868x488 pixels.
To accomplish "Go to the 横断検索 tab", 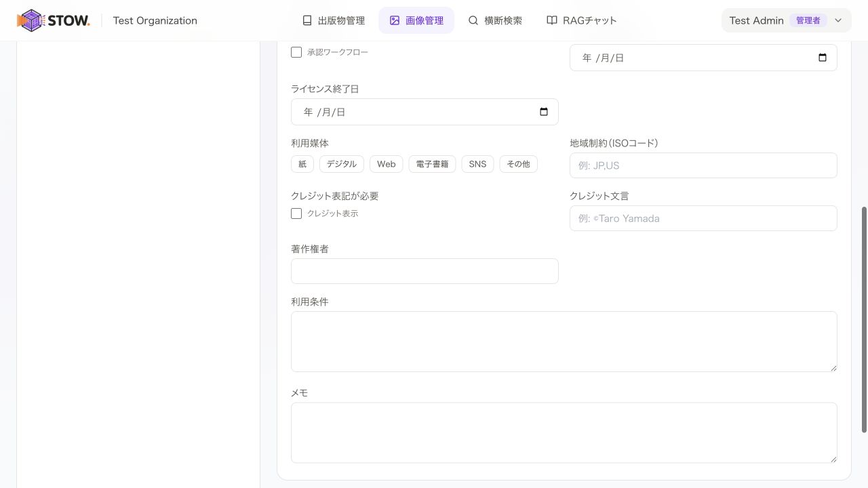I will coord(495,20).
